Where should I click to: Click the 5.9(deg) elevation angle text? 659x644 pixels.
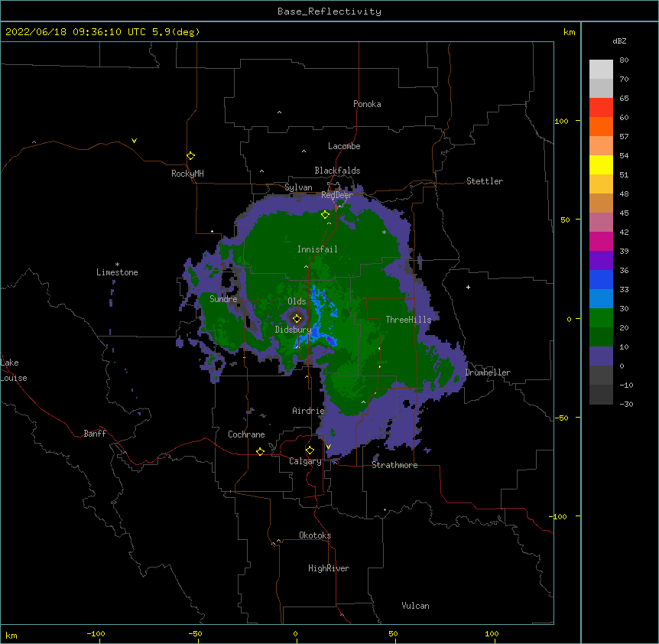point(176,32)
